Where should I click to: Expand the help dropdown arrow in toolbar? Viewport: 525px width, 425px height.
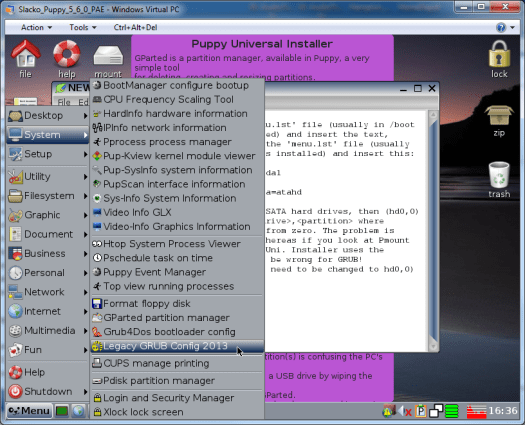click(x=513, y=27)
